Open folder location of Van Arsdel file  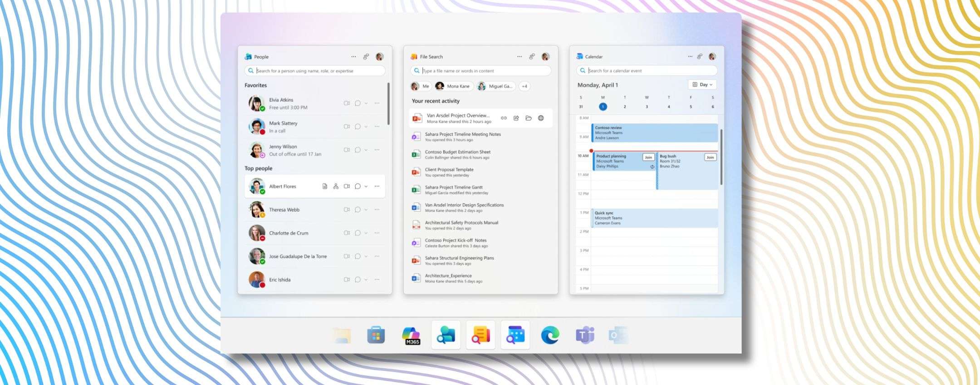(x=529, y=118)
